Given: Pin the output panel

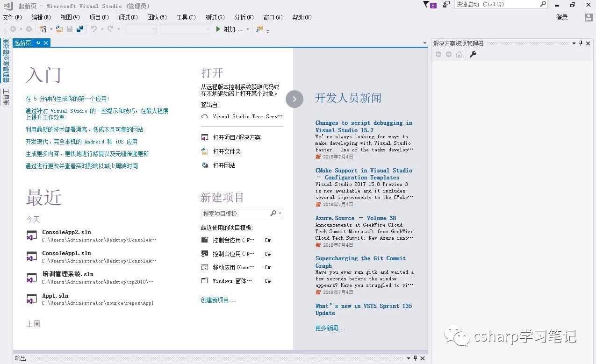Looking at the screenshot, I should (415, 358).
